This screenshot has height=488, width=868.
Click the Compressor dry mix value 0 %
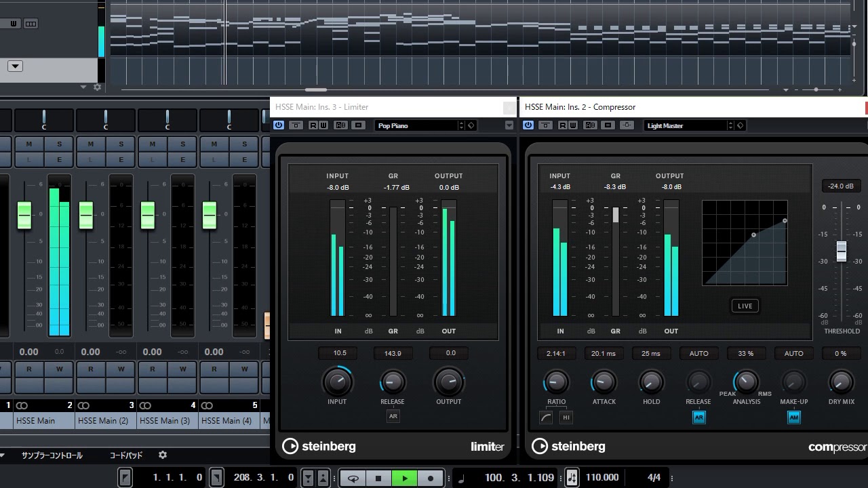[x=841, y=353]
